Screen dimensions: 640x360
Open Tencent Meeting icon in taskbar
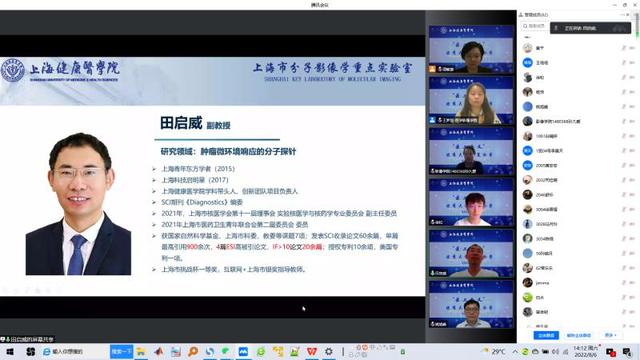[243, 351]
